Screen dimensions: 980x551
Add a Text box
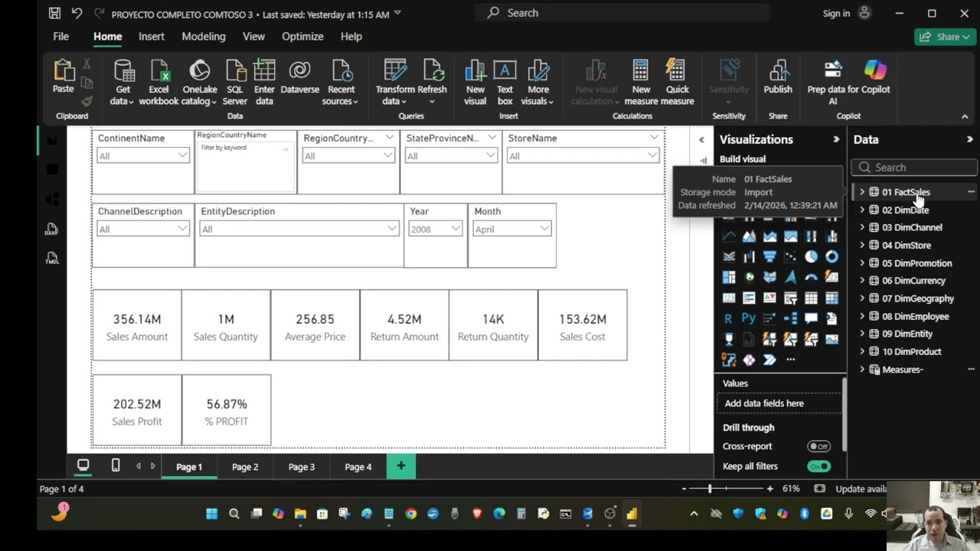(x=505, y=83)
